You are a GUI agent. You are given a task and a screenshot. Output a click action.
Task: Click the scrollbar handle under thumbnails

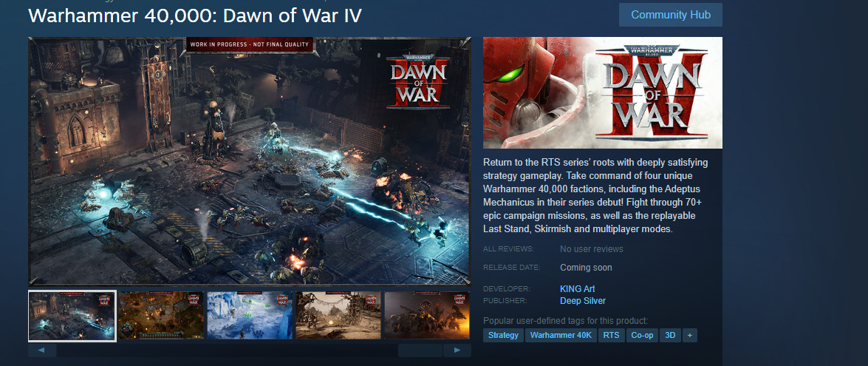pyautogui.click(x=420, y=350)
